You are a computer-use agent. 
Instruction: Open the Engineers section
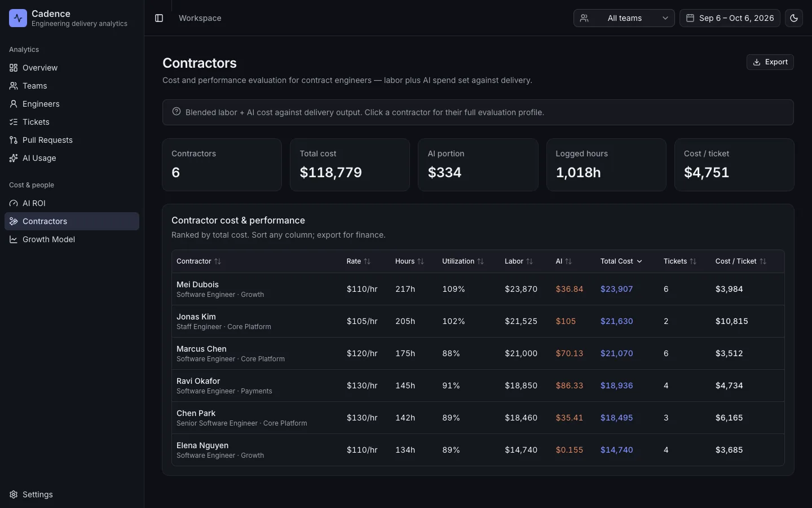72,104
